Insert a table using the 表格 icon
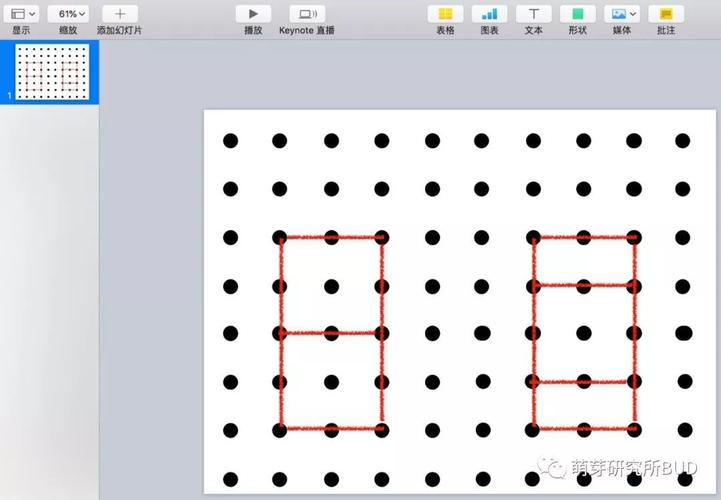 (445, 14)
